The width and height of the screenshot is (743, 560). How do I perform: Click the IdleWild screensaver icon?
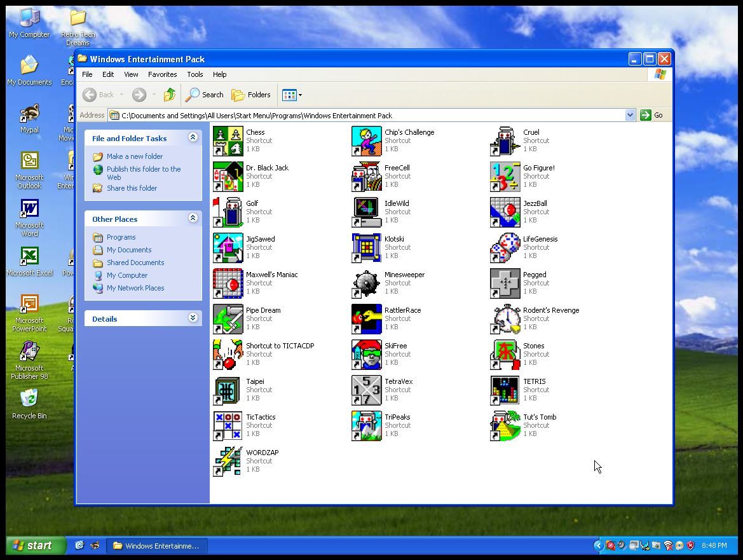[366, 212]
